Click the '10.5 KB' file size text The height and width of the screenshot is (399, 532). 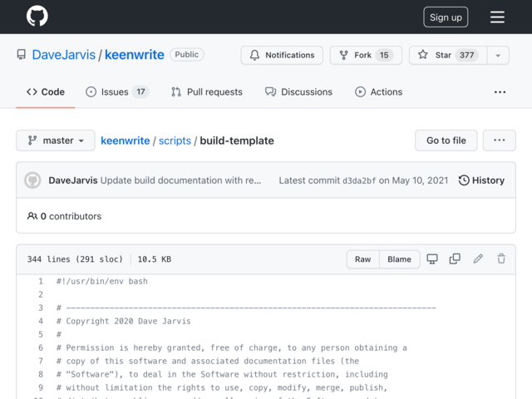[x=155, y=259]
